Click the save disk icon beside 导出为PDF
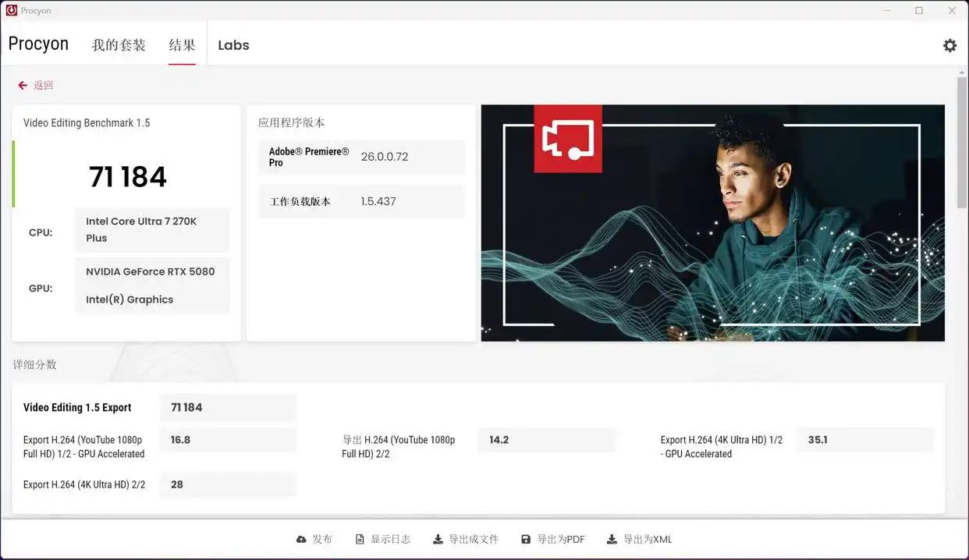Image resolution: width=969 pixels, height=560 pixels. tap(527, 538)
